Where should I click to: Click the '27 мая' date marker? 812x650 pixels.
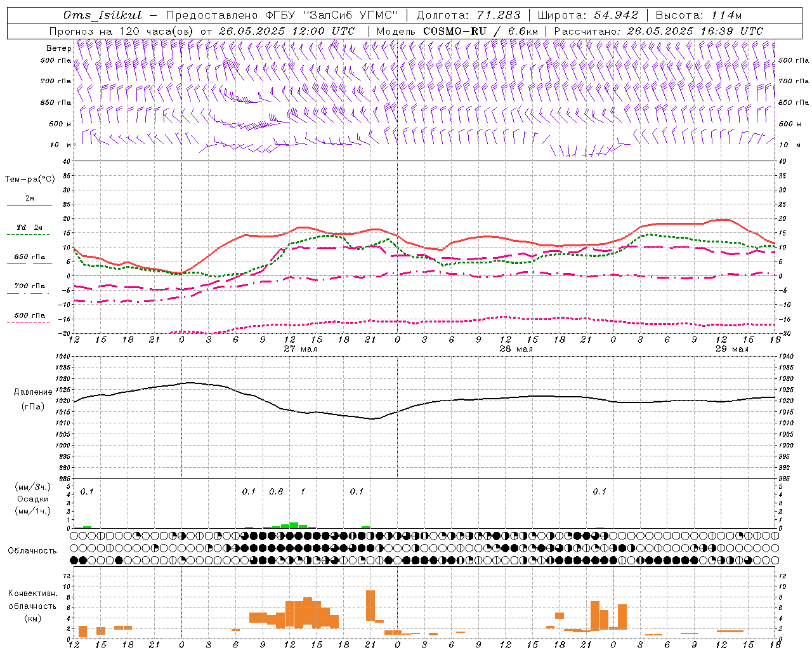pyautogui.click(x=300, y=348)
